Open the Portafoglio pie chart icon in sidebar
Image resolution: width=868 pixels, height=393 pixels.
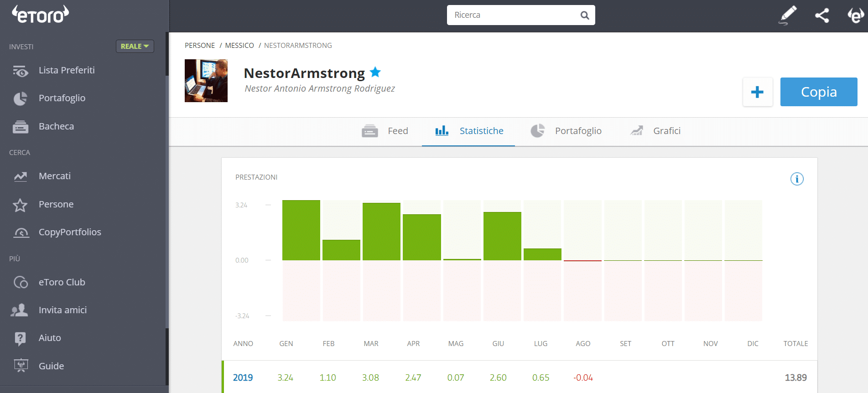(x=20, y=98)
